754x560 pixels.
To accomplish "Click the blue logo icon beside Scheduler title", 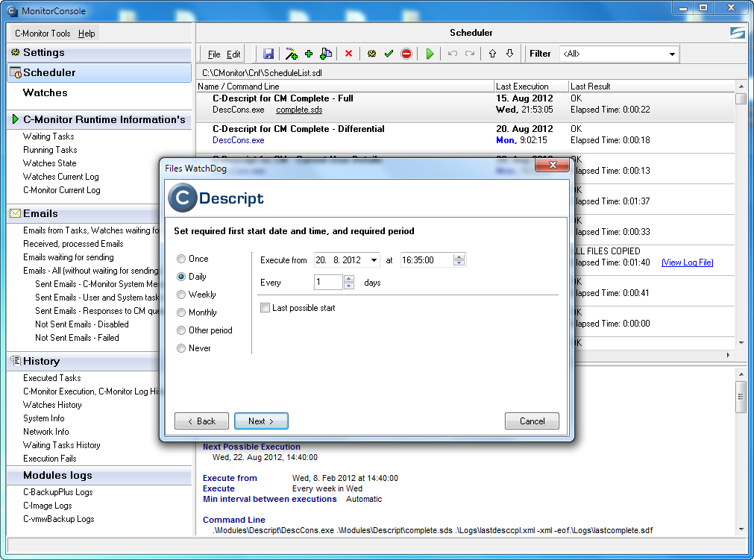I will 737,33.
